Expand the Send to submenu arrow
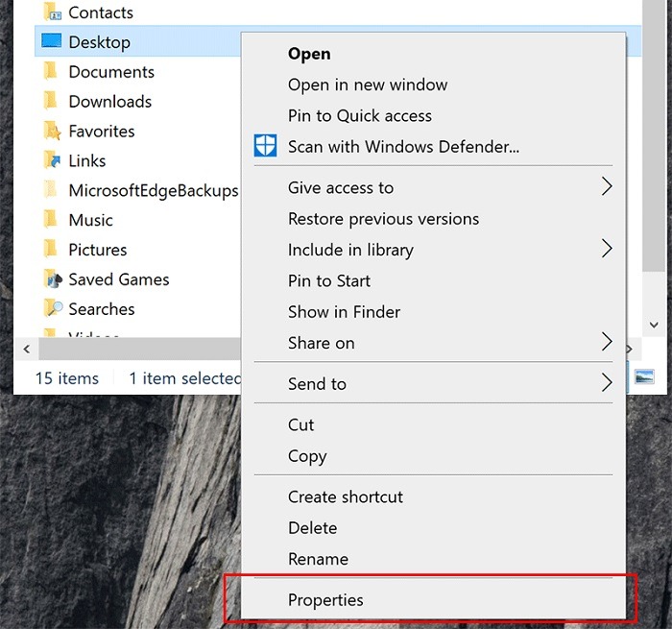Viewport: 672px width, 629px height. (607, 383)
